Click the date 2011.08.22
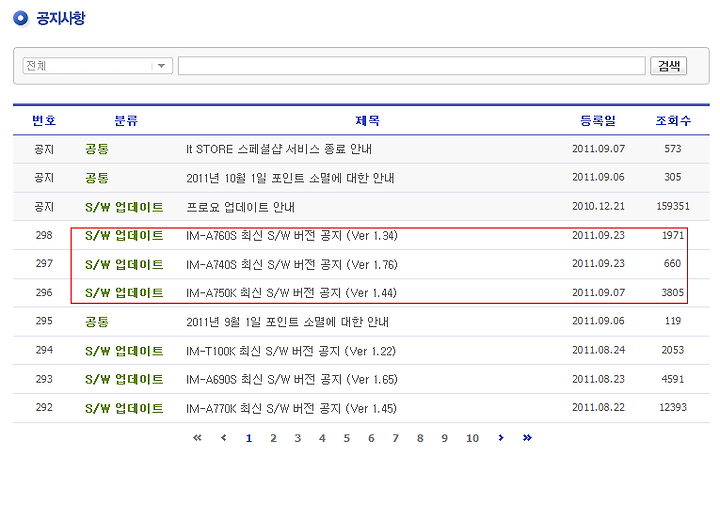 click(598, 407)
